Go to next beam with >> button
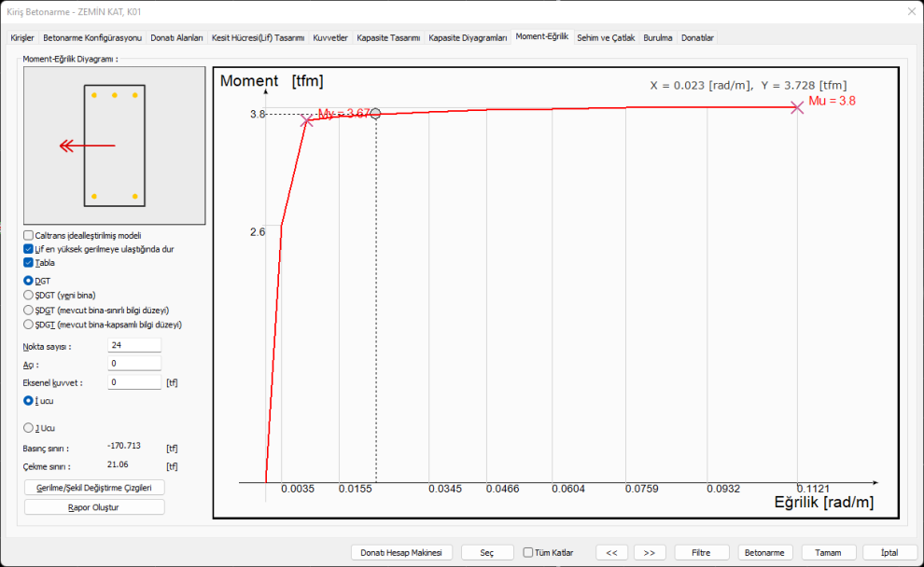 (x=650, y=552)
